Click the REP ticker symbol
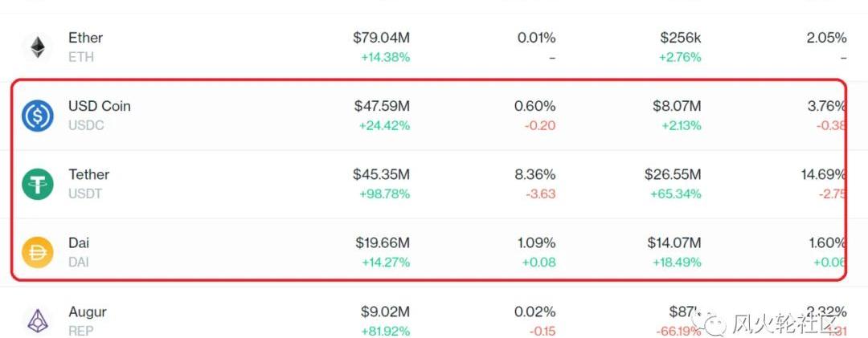 coord(81,331)
